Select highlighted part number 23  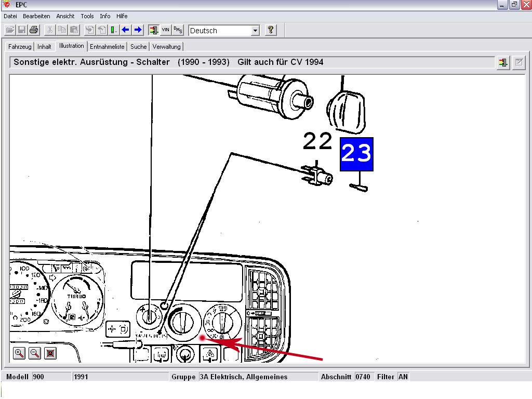356,154
